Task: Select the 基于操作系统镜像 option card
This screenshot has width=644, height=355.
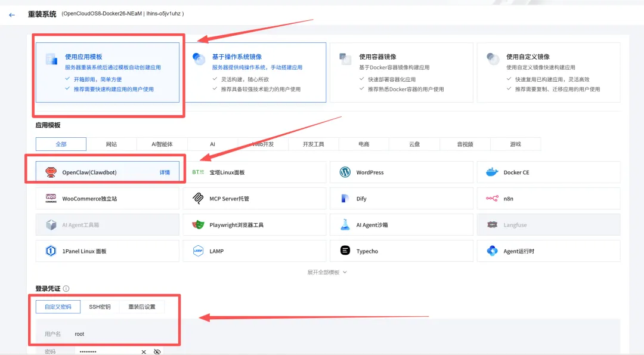Action: (x=255, y=72)
